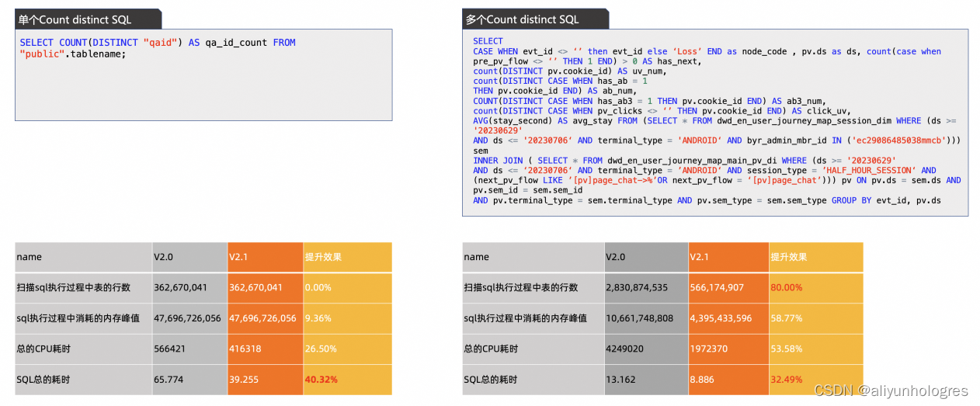Click the code line containing GROUP BY evt_id
Viewport: 980px width, 406px height.
pyautogui.click(x=707, y=200)
